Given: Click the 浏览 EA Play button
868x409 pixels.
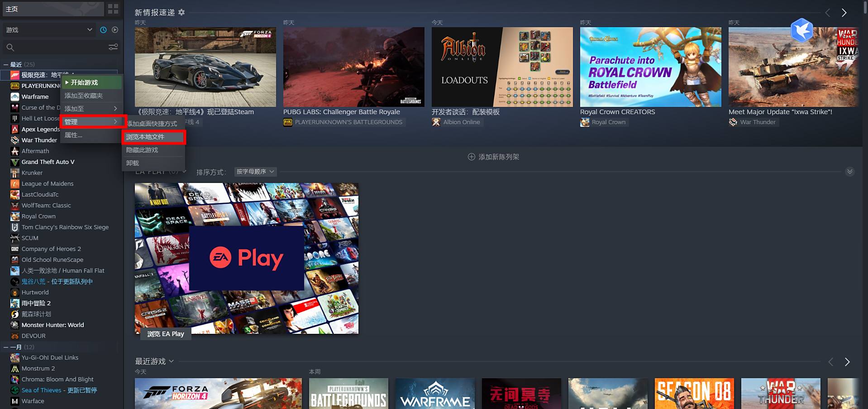Looking at the screenshot, I should pyautogui.click(x=166, y=334).
